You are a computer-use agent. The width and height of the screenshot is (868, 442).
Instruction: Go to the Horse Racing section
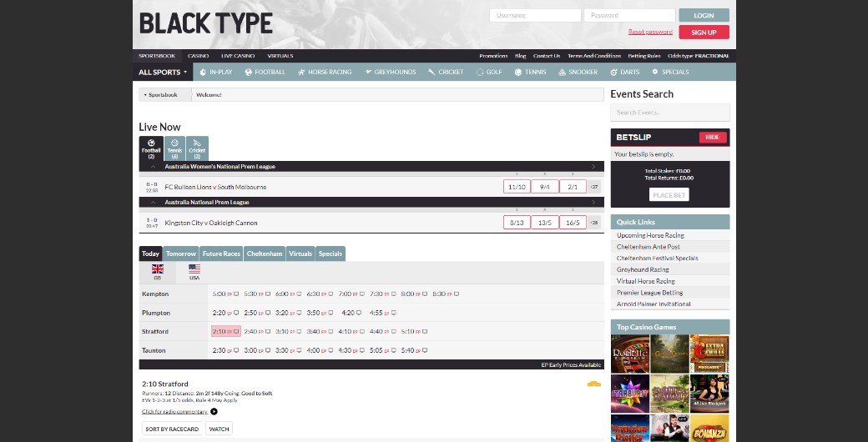click(325, 72)
